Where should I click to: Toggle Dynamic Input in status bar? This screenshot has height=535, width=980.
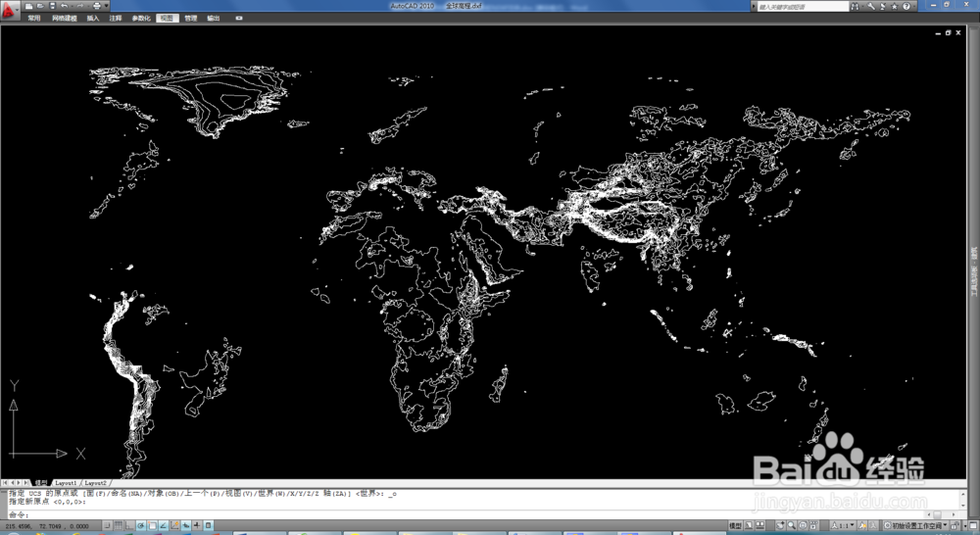[185, 526]
